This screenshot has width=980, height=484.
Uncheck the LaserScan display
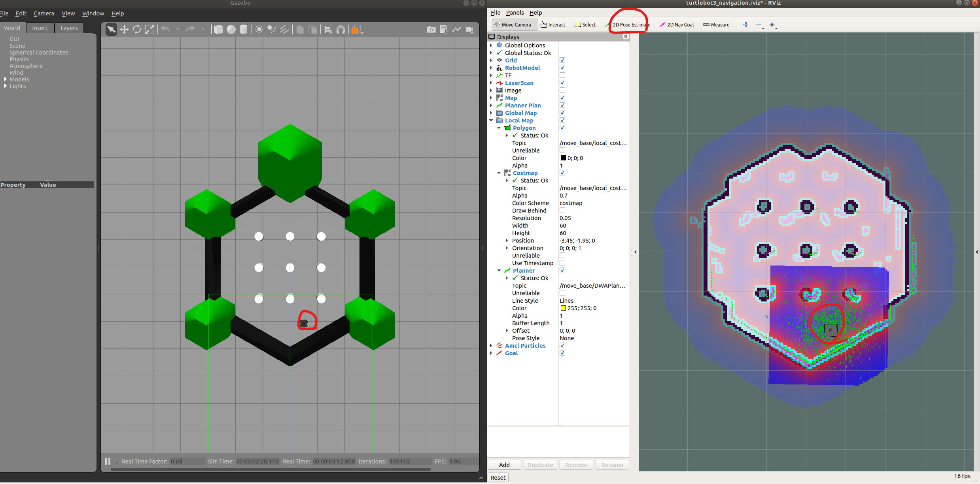[x=562, y=83]
